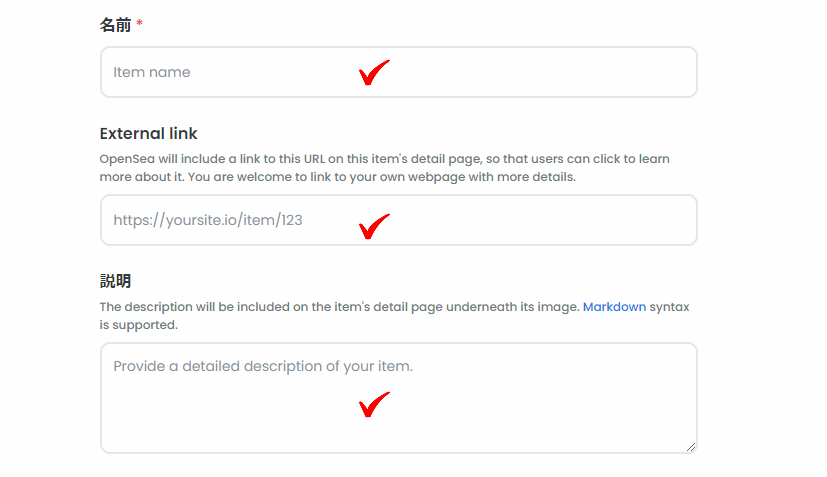Screen dimensions: 827x477
Task: Click 'Provide a detailed description' placeholder text
Action: (263, 366)
